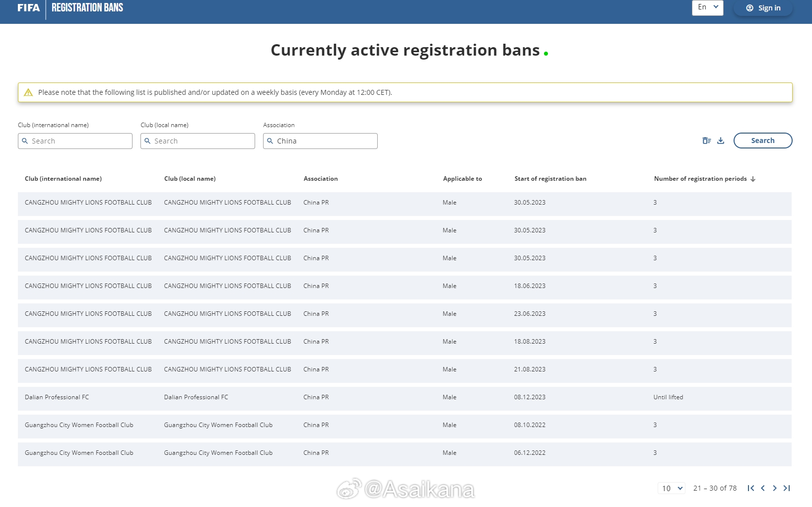Click the FIFA logo in header

28,8
